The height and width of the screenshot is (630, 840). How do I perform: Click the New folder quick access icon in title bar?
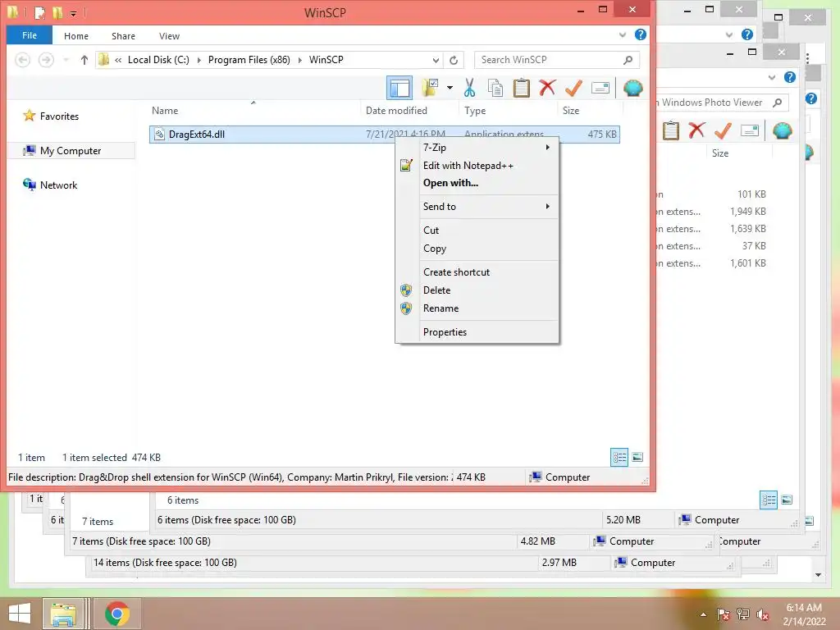(57, 11)
